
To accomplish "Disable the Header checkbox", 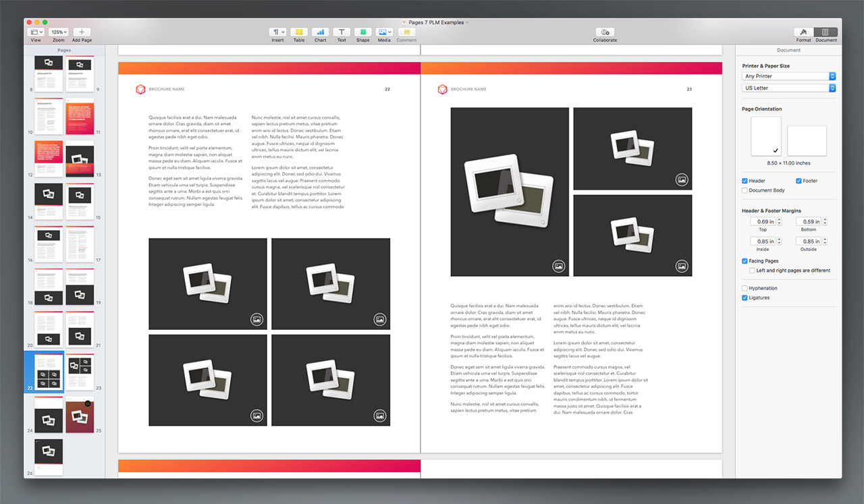I will coord(745,181).
